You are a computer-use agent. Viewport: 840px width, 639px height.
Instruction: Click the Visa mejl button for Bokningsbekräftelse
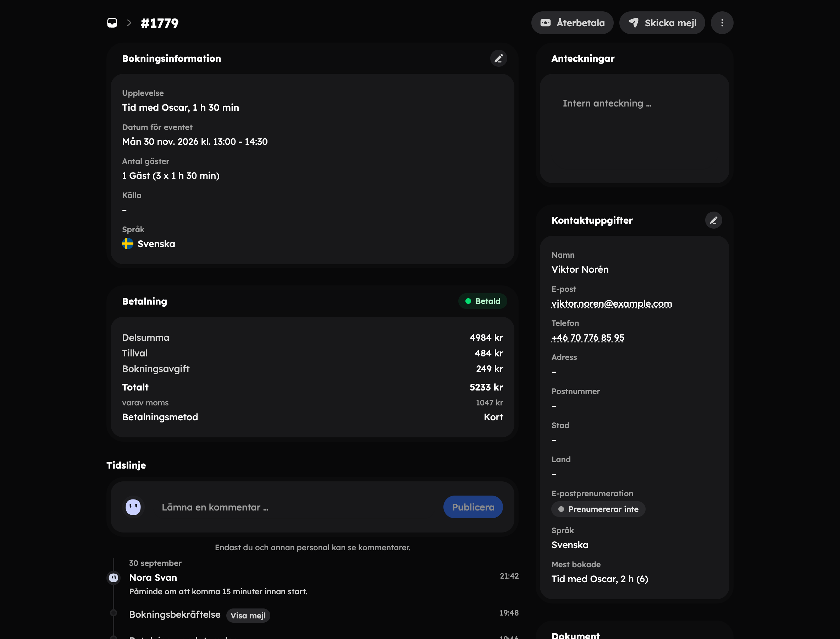(x=248, y=616)
